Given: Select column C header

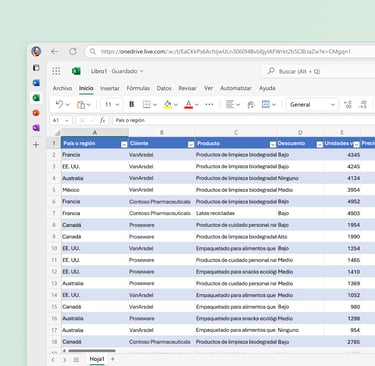Looking at the screenshot, I should 236,133.
